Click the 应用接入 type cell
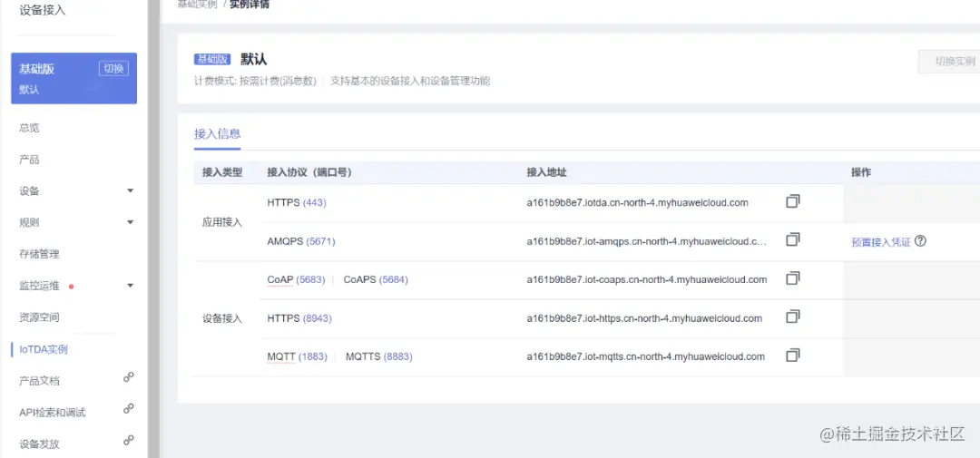This screenshot has height=458, width=980. click(x=222, y=222)
